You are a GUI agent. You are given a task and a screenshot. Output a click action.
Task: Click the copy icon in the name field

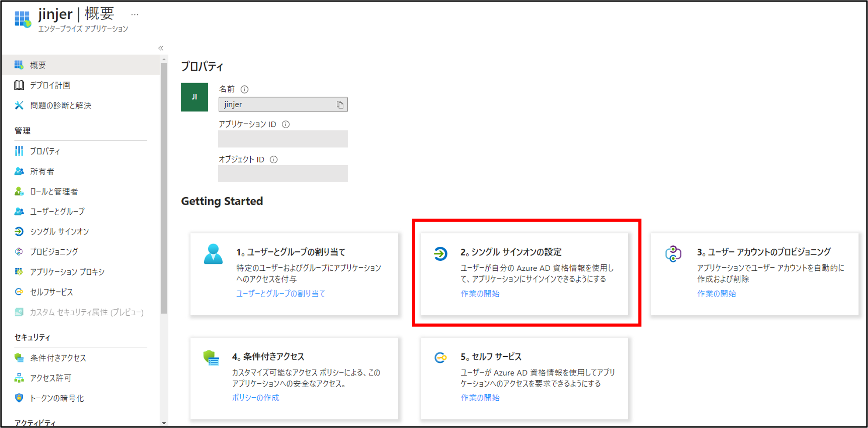340,104
